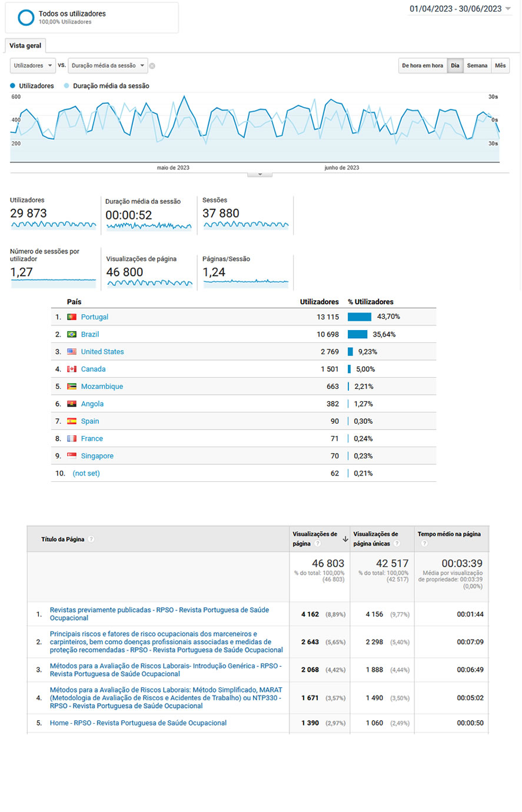The width and height of the screenshot is (522, 812).
Task: Collapse the chart with the bottom arrow handle
Action: coord(260,174)
